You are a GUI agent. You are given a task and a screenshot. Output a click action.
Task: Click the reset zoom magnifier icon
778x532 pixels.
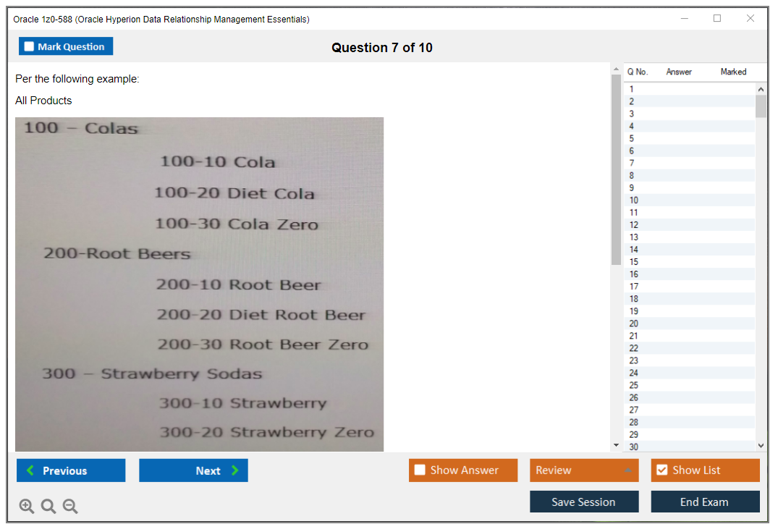(48, 507)
